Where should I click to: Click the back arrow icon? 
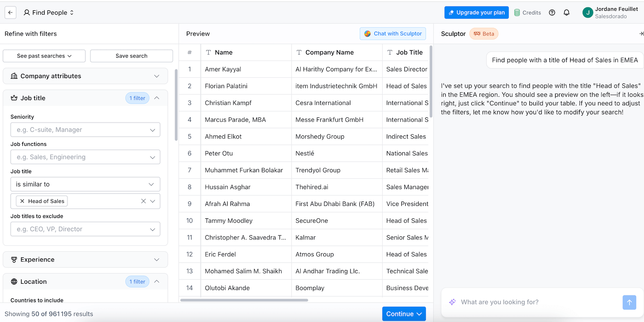click(10, 12)
